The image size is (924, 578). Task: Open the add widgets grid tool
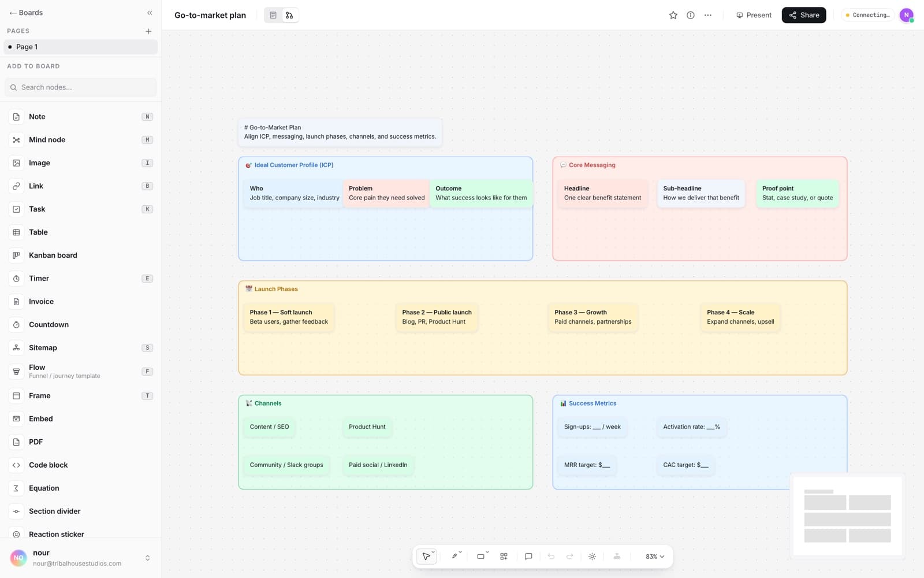[x=504, y=557]
